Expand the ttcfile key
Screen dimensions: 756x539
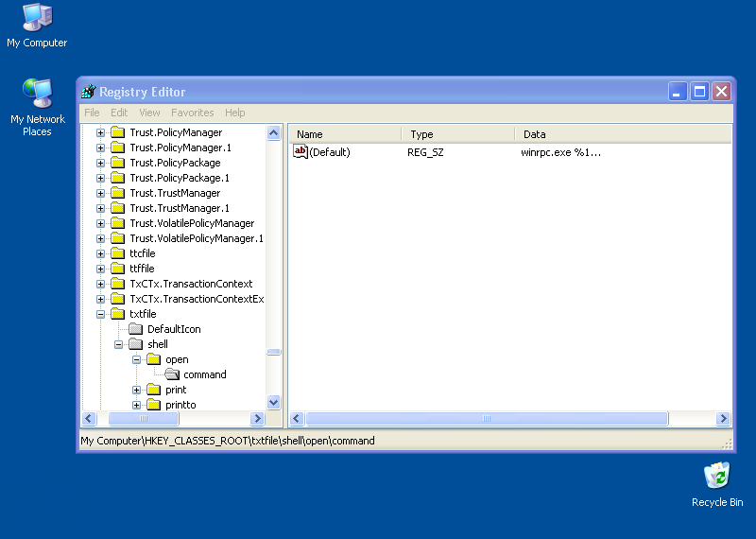pos(100,253)
